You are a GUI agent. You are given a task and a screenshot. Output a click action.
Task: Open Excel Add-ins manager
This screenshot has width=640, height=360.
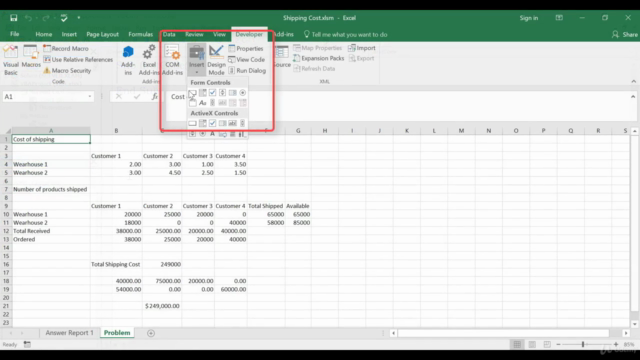(149, 60)
